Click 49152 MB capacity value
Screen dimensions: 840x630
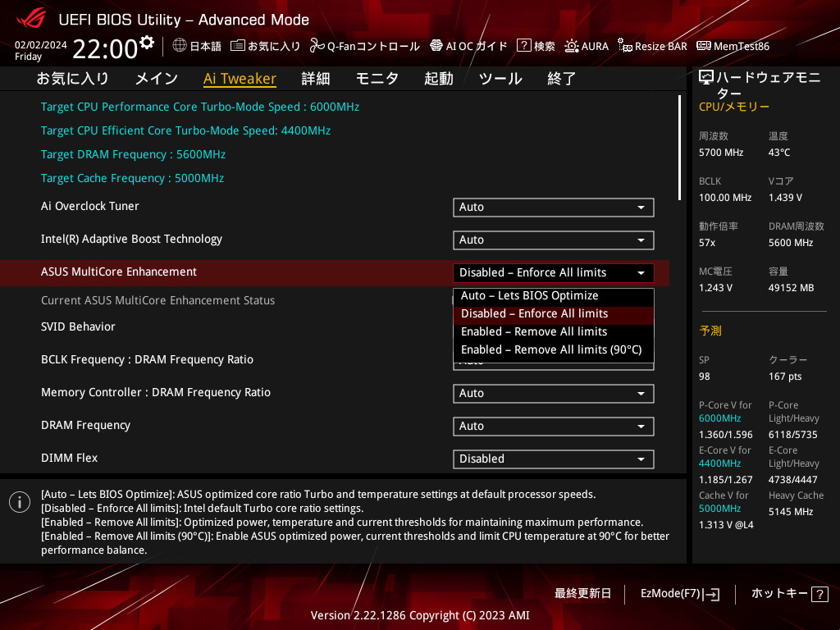791,288
